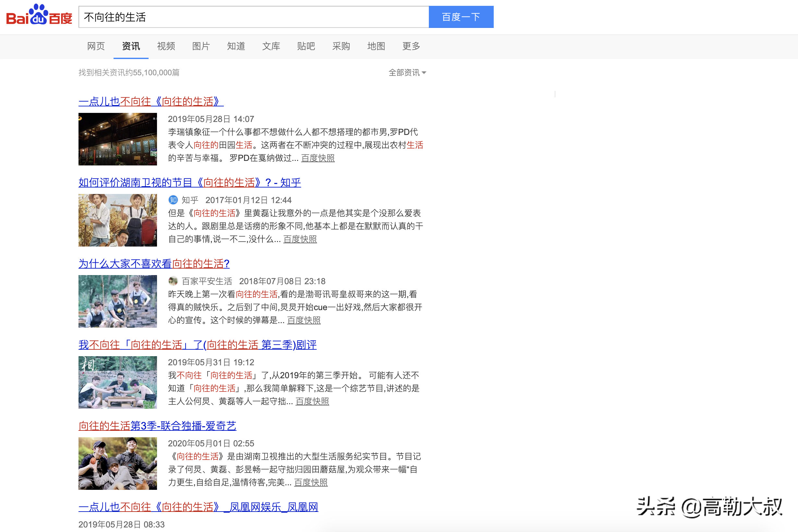Click the date 2019年05月28日 08:33
Image resolution: width=798 pixels, height=532 pixels.
(121, 525)
